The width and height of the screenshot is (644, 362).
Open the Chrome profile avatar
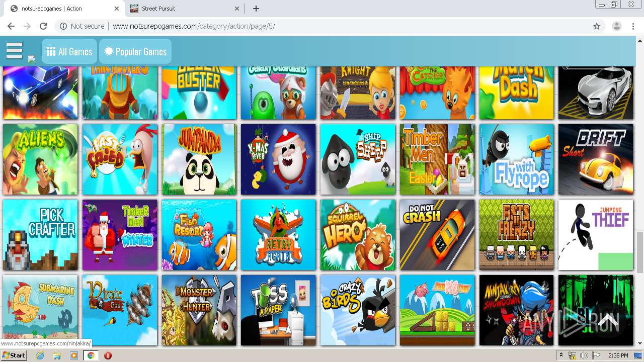click(x=617, y=26)
